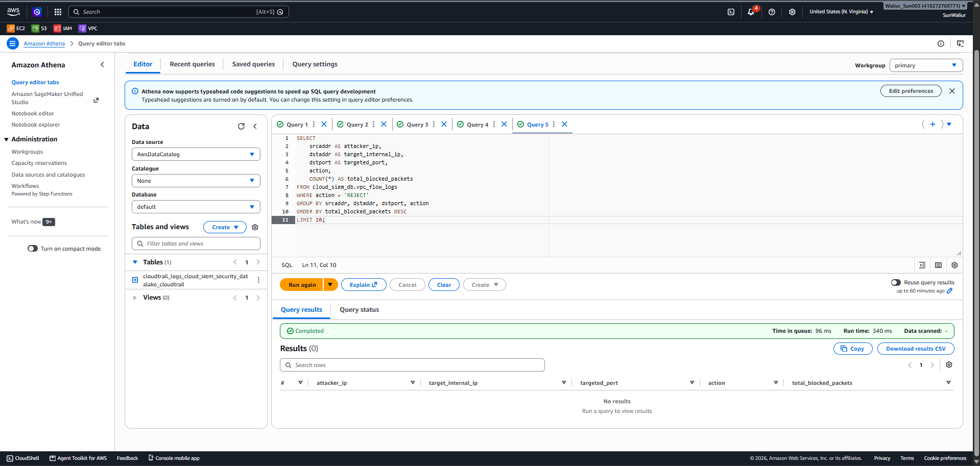Collapse the Data panel with the arrow

pos(255,127)
